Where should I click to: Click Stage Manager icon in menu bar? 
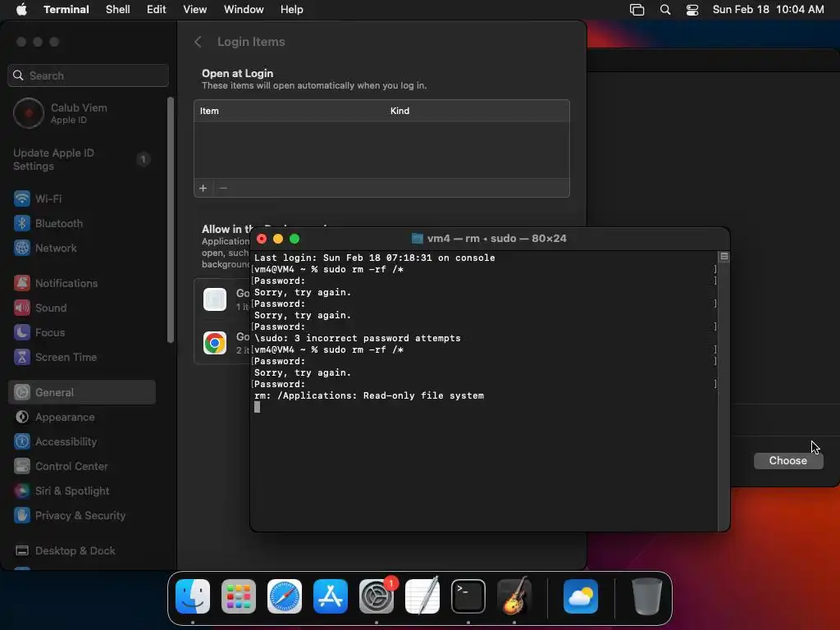637,10
